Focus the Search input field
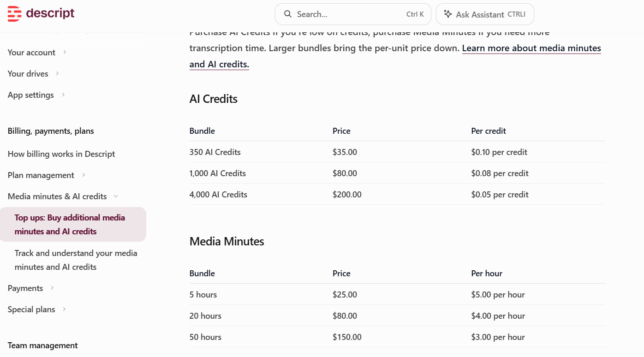The height and width of the screenshot is (357, 644). pyautogui.click(x=353, y=14)
